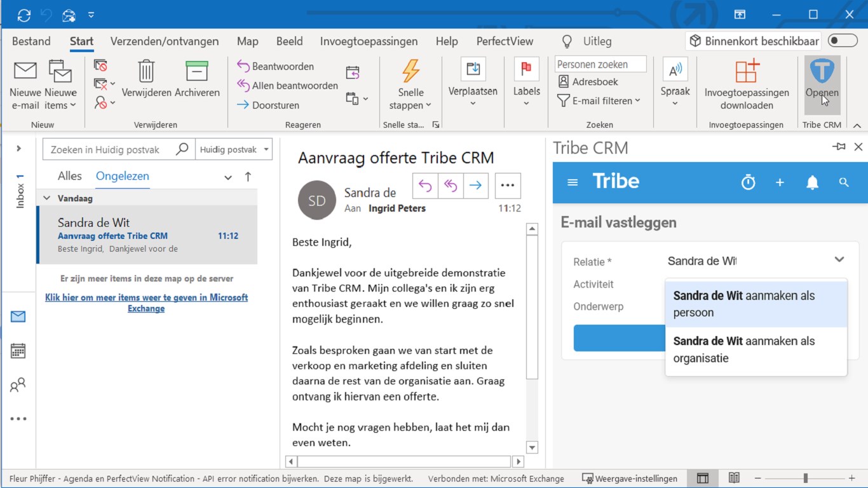This screenshot has width=868, height=488.
Task: Open the E-mail filteren dropdown
Action: (599, 100)
